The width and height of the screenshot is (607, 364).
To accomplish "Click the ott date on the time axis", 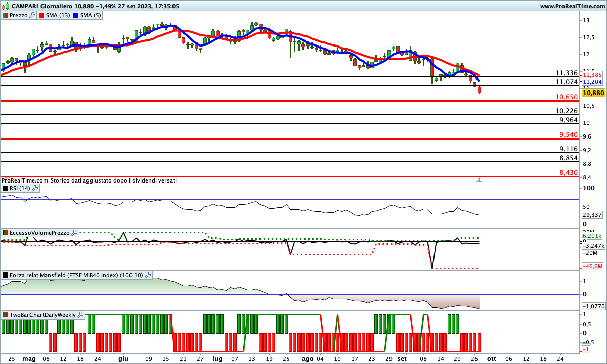I will pos(491,359).
